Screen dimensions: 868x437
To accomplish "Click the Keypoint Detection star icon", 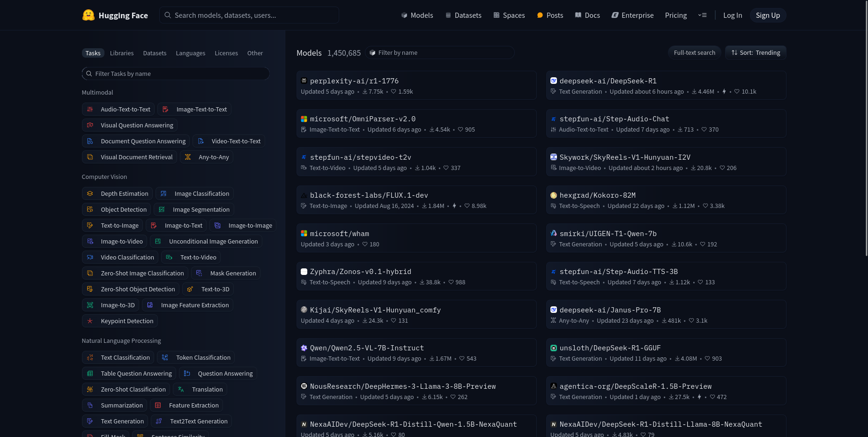I will tap(90, 321).
